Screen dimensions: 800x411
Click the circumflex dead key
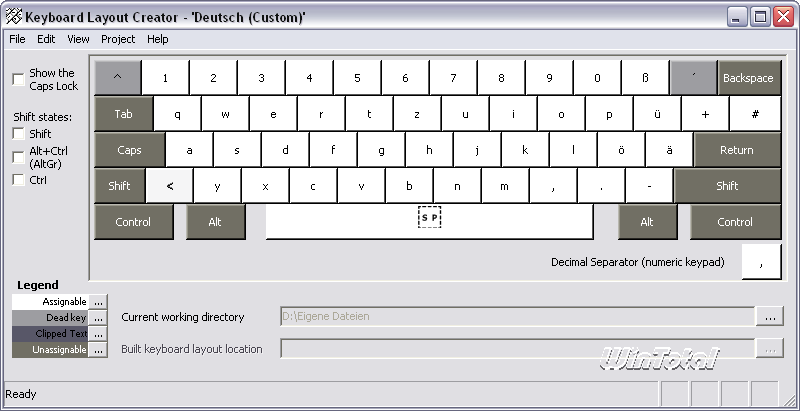click(x=118, y=78)
